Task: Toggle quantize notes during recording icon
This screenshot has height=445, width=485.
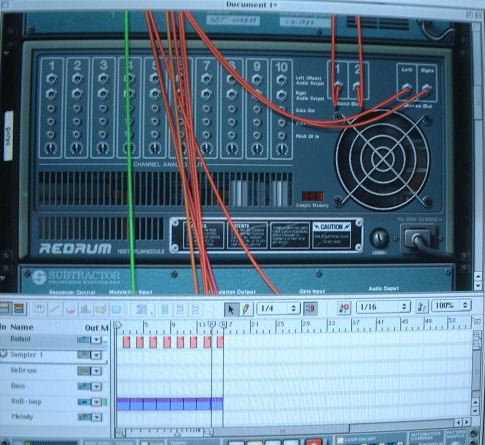Action: pyautogui.click(x=422, y=306)
